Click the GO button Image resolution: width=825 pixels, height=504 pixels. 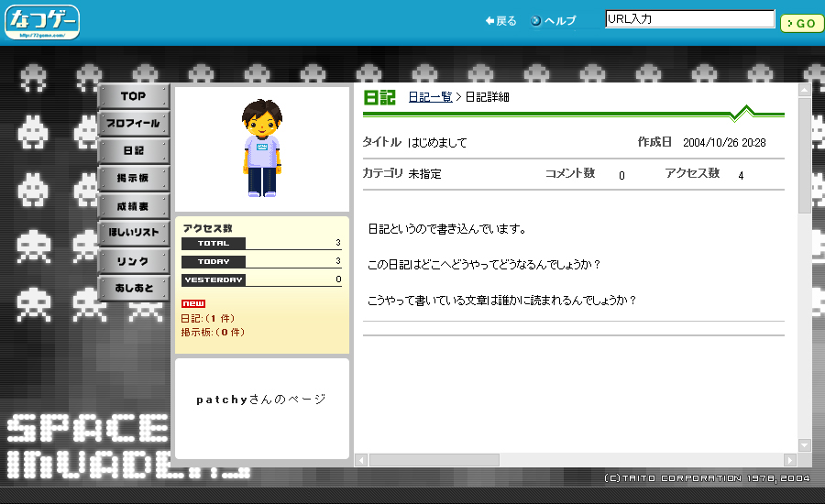point(802,23)
